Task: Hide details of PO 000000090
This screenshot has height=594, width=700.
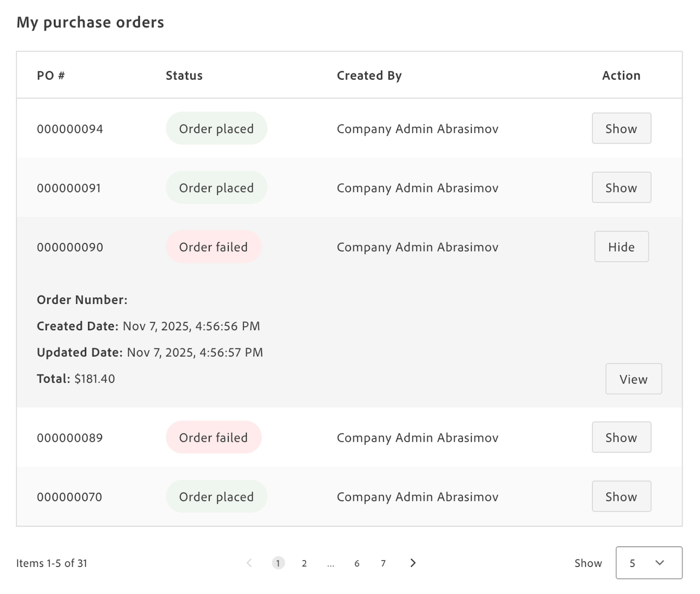Action: coord(621,247)
